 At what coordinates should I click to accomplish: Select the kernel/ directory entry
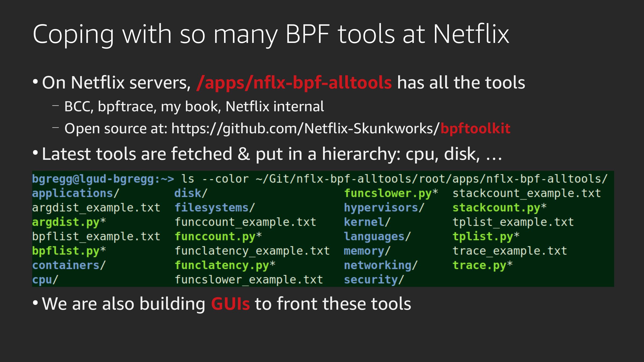click(x=367, y=222)
